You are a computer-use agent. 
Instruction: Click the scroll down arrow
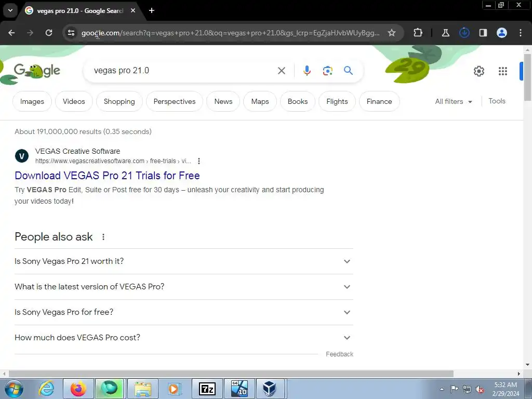coord(527,365)
